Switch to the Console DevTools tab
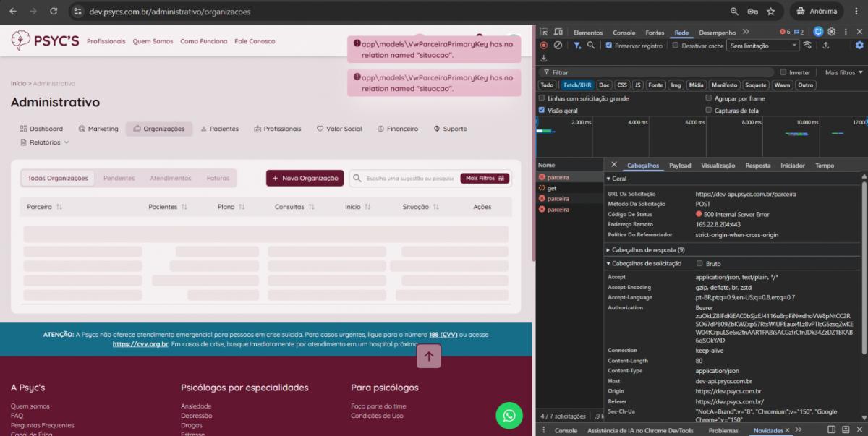 624,33
